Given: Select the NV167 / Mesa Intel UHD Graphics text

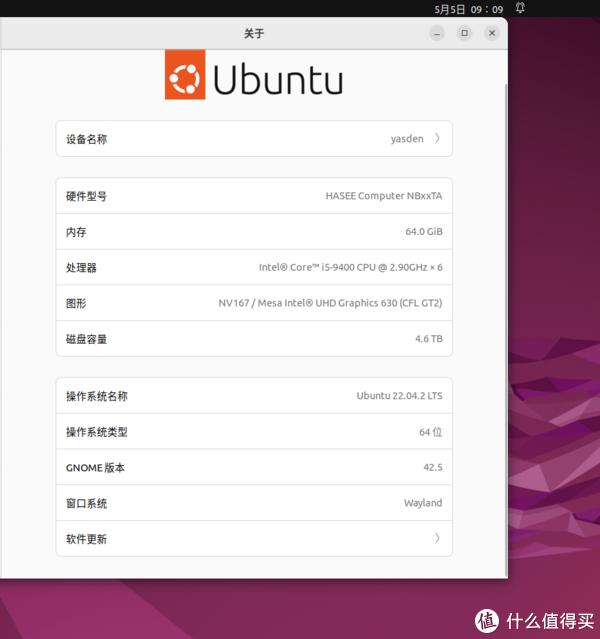Looking at the screenshot, I should tap(330, 303).
